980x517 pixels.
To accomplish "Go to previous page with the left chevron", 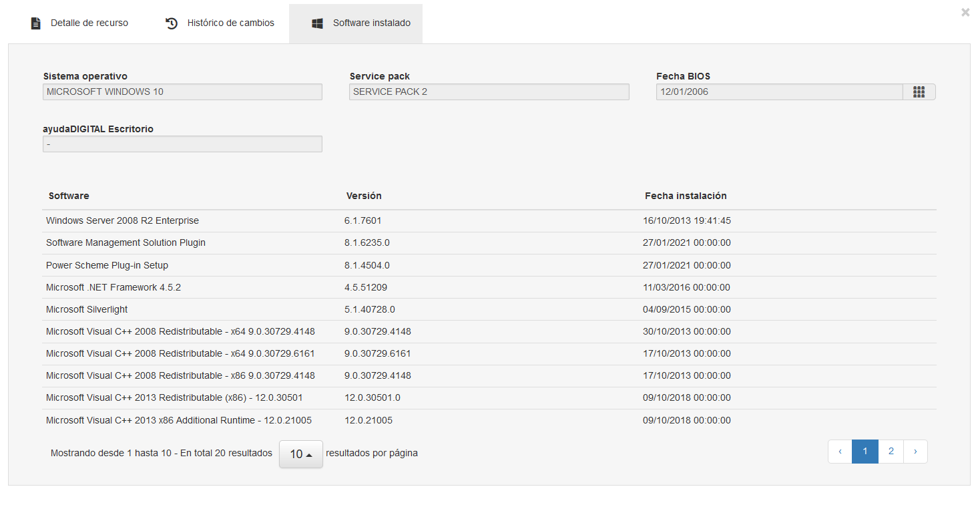I will tap(840, 452).
